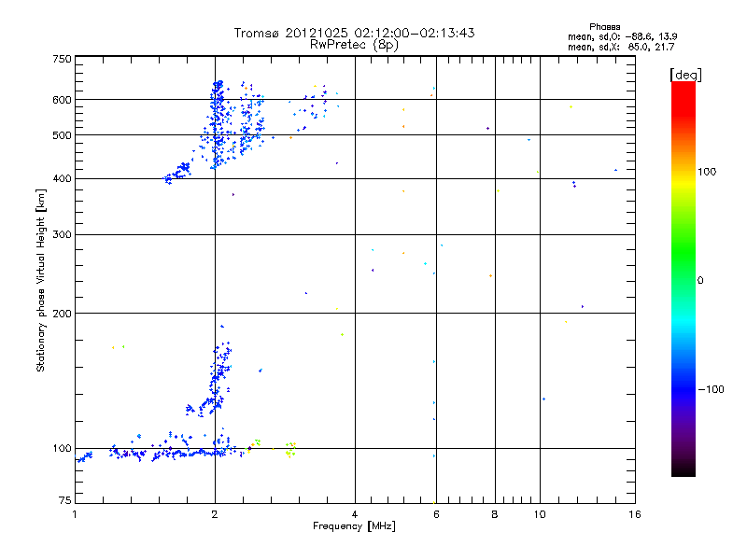Screen dimensions: 747x560
Task: Click the x-axis tick label "6"
Action: (436, 514)
